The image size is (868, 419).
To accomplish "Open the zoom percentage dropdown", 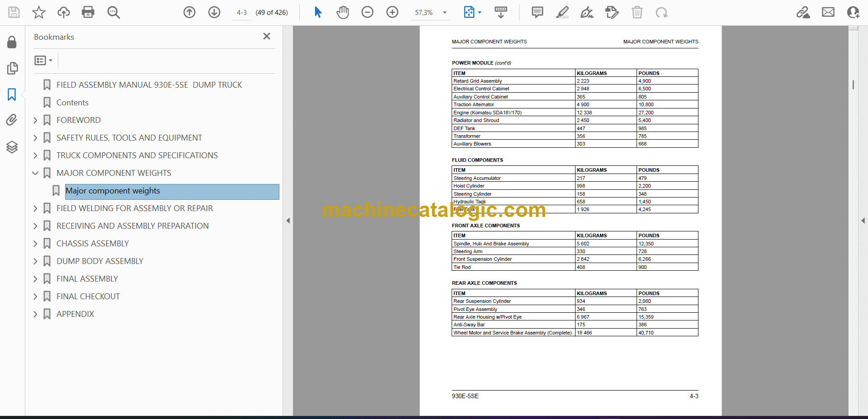I will pyautogui.click(x=445, y=13).
